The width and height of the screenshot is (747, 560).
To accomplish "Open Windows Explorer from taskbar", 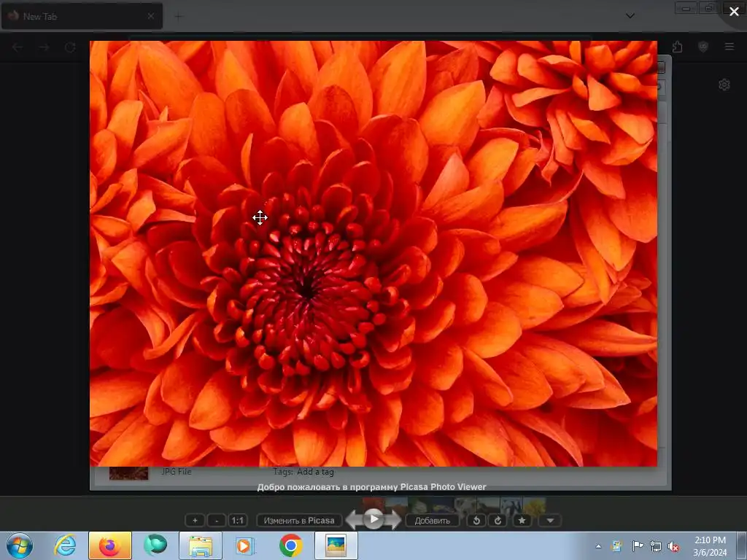I will pos(201,545).
